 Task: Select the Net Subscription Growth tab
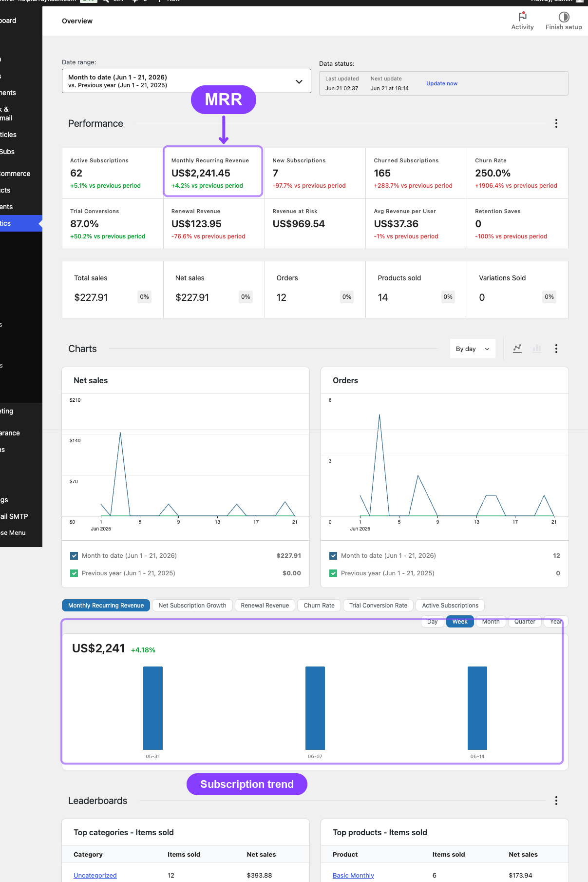click(192, 606)
